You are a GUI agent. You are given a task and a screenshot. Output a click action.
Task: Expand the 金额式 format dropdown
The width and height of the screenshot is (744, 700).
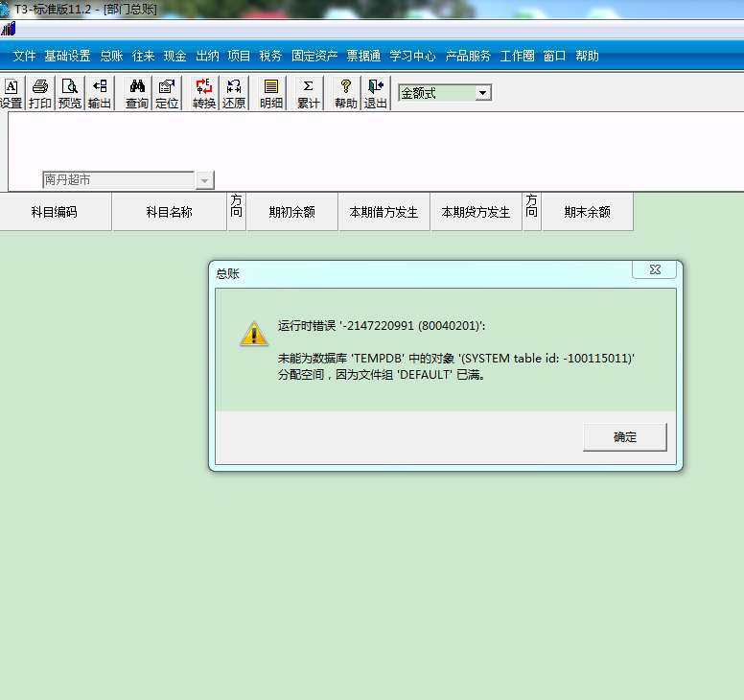[483, 93]
